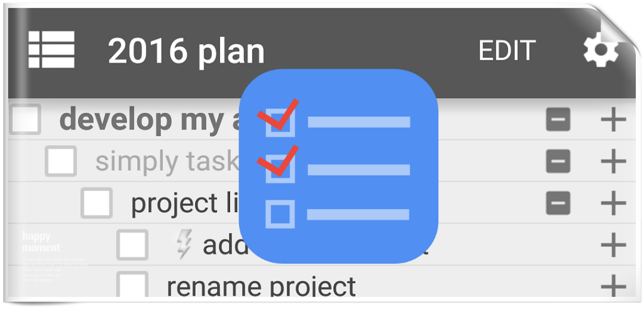Viewport: 644px width, 314px height.
Task: Add subtask under 'project li…' row
Action: click(613, 203)
